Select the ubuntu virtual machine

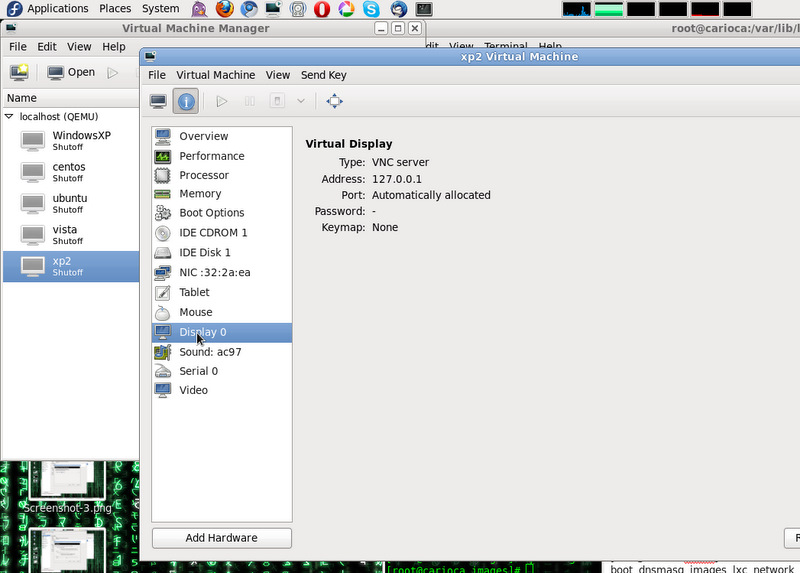click(x=69, y=203)
